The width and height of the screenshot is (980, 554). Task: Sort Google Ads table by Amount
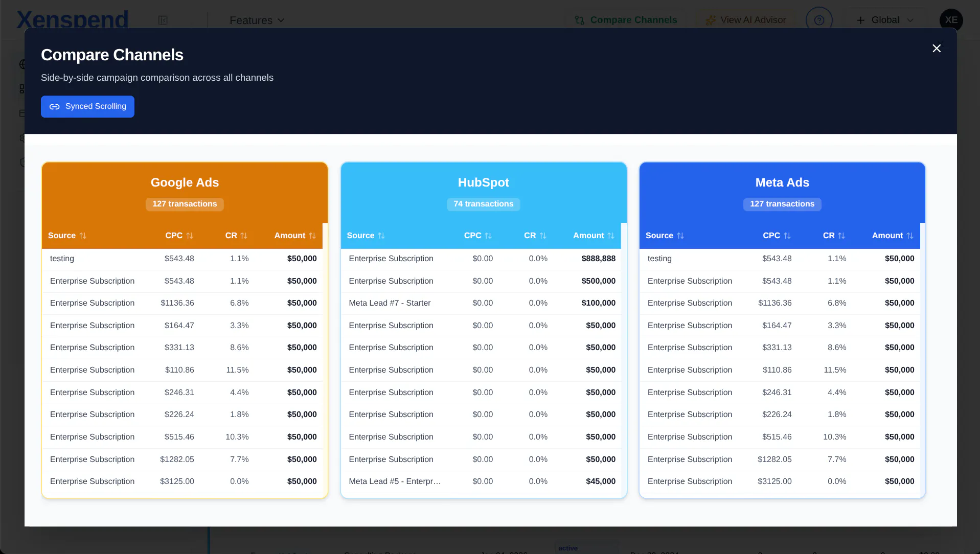[295, 236]
